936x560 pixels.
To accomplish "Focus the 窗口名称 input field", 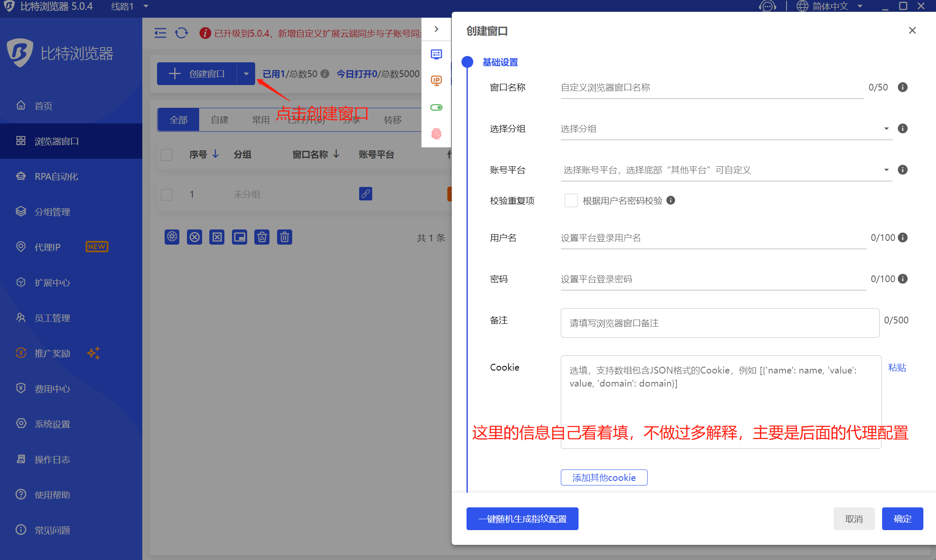I will click(712, 87).
